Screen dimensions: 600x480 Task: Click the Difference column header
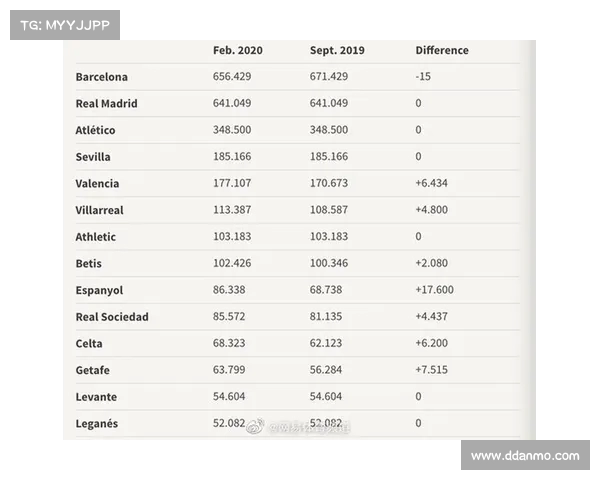coord(442,50)
